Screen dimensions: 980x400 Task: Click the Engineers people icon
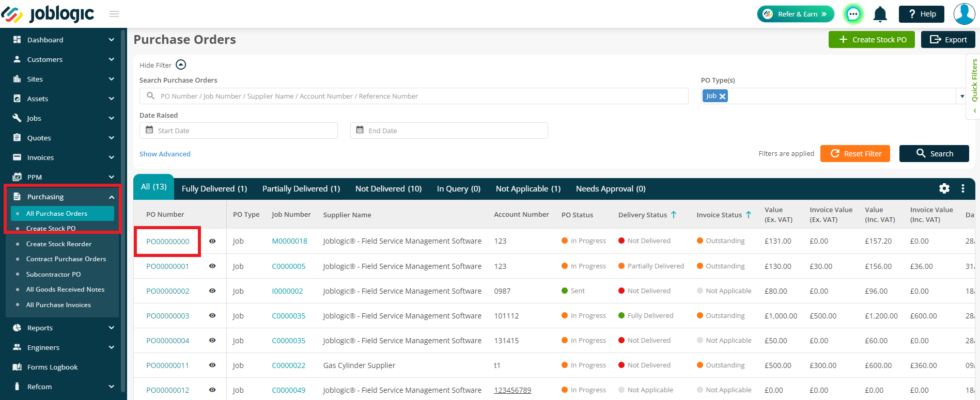click(17, 347)
